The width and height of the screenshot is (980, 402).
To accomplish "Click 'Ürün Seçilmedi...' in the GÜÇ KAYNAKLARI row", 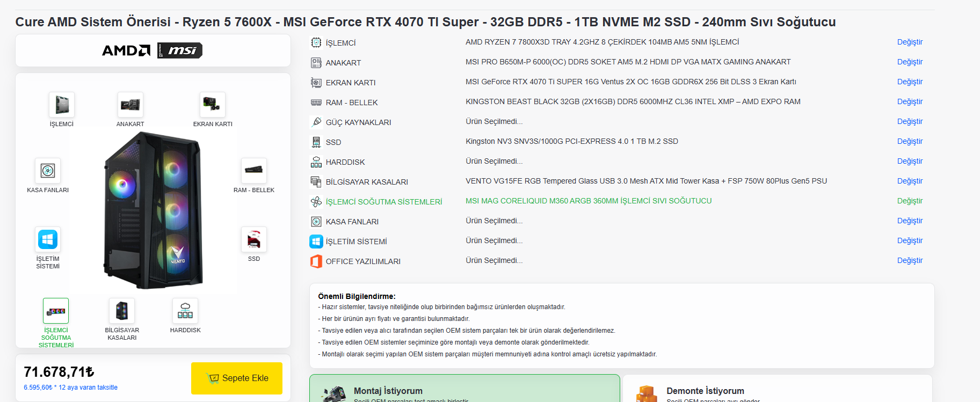I will tap(494, 121).
